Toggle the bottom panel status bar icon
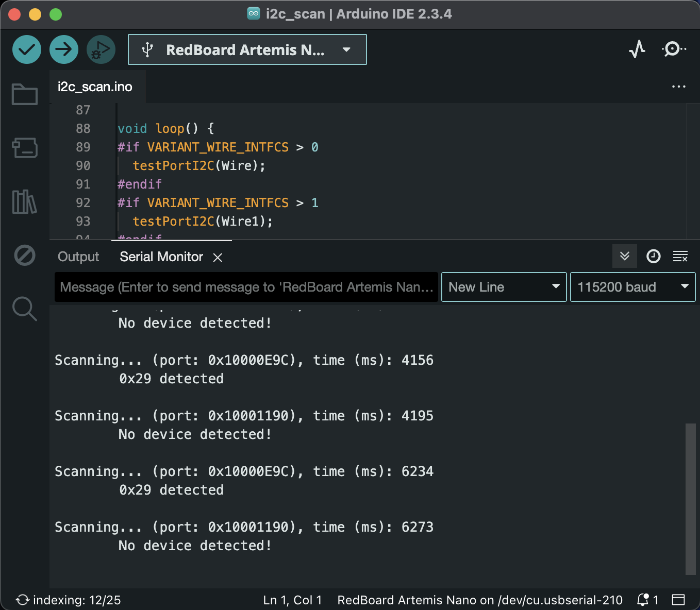 [678, 600]
